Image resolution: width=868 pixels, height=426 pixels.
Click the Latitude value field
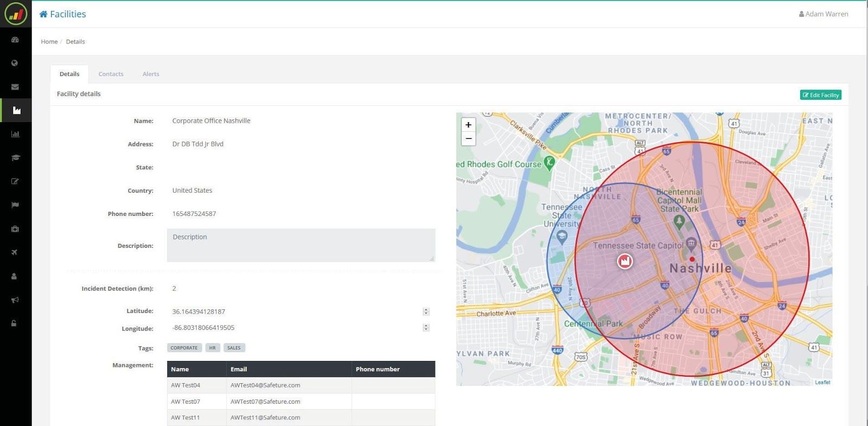[x=301, y=311]
